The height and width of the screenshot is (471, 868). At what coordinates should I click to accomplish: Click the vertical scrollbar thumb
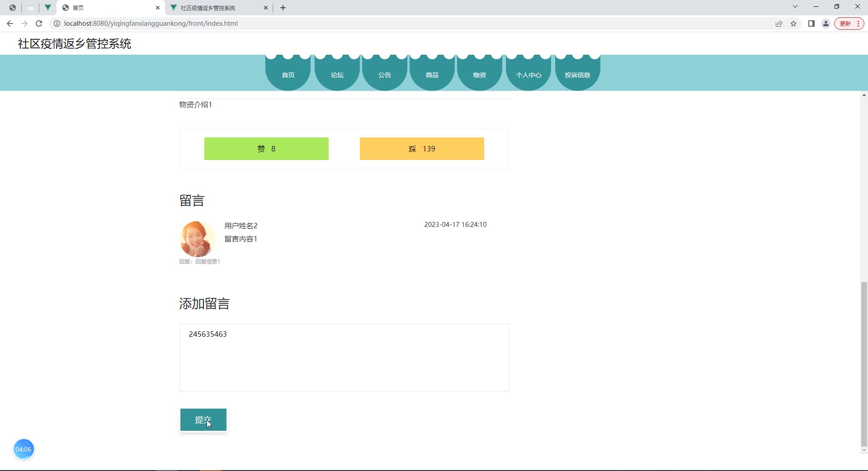864,364
